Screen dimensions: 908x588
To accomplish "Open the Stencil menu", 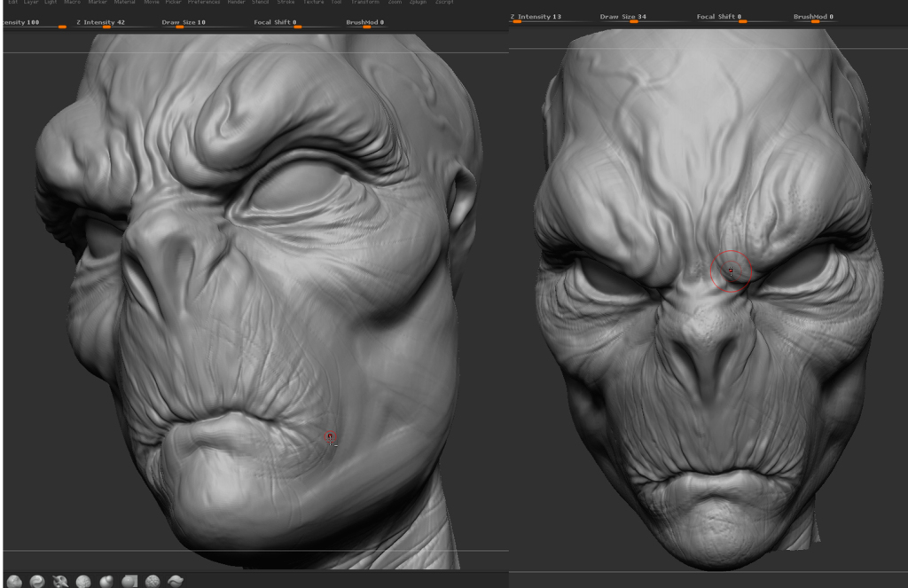I will [x=260, y=3].
